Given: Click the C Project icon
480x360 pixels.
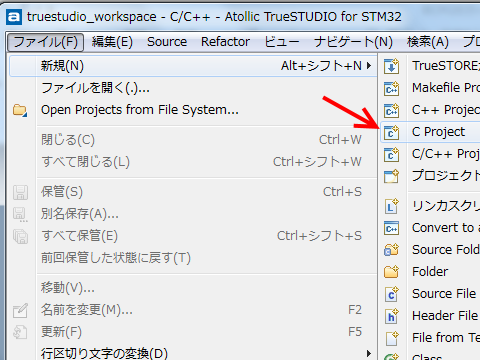Looking at the screenshot, I should click(391, 132).
